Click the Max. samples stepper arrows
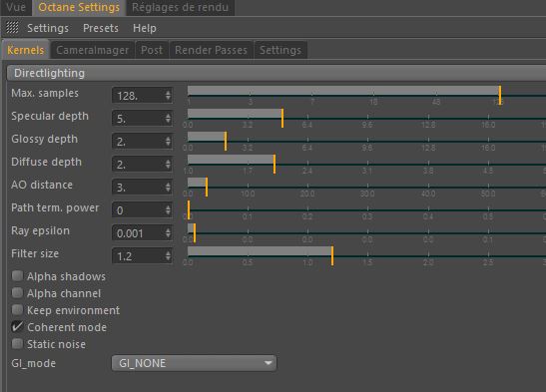This screenshot has width=546, height=392. (x=168, y=96)
